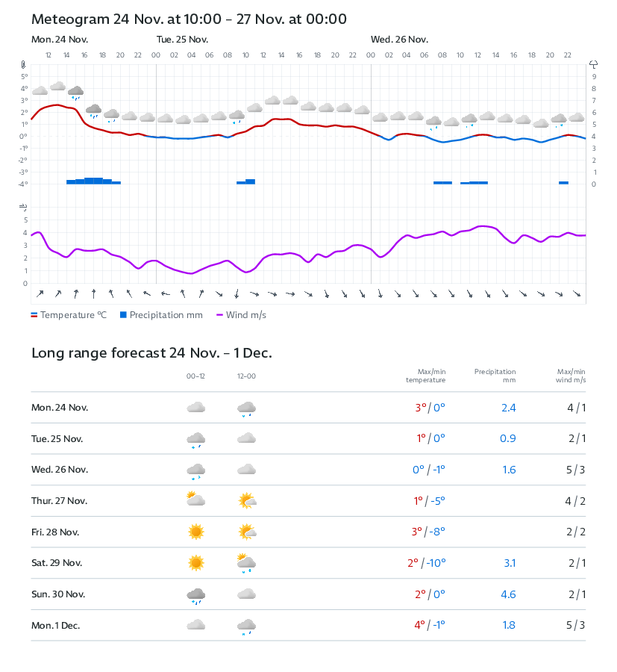The image size is (617, 672).
Task: Click the Precipitation mm column header
Action: pos(495,376)
